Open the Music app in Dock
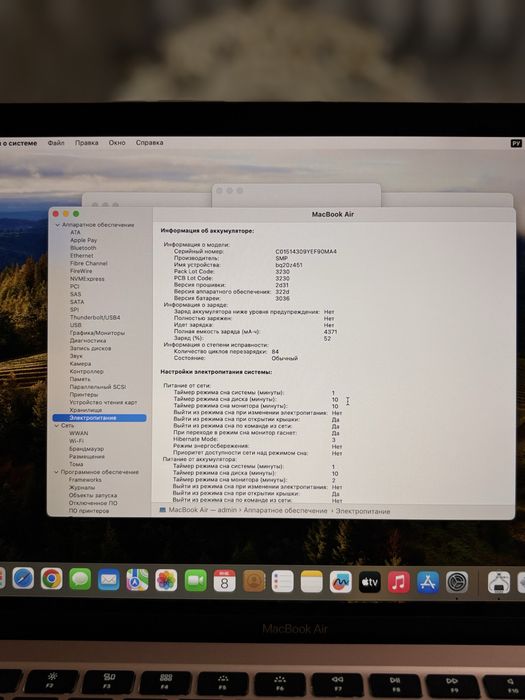The width and height of the screenshot is (525, 700). [399, 583]
